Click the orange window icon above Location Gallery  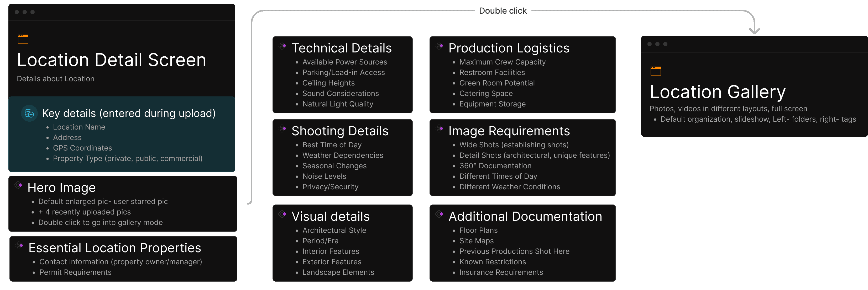pyautogui.click(x=655, y=71)
